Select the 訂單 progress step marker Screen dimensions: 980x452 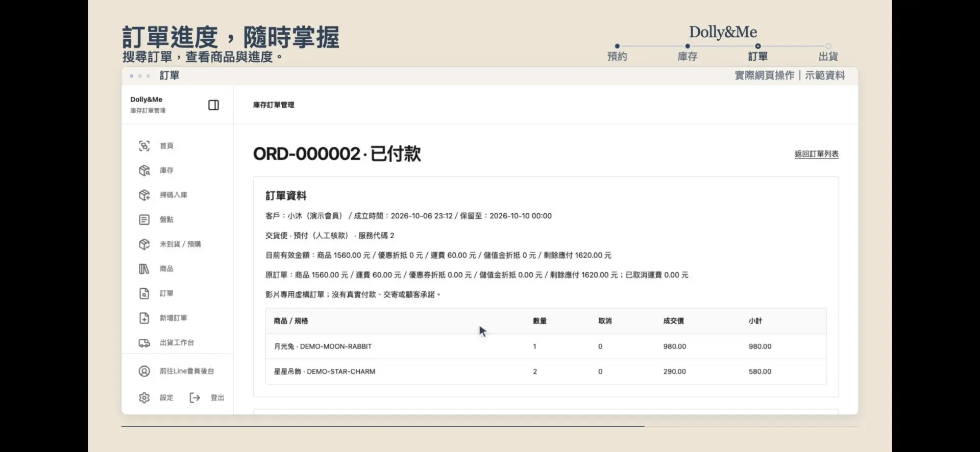tap(758, 46)
